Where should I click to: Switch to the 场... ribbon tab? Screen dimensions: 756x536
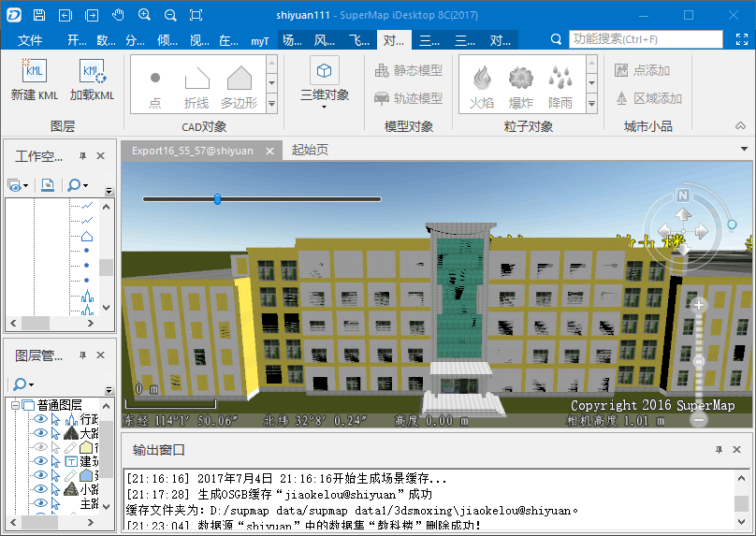coord(292,40)
